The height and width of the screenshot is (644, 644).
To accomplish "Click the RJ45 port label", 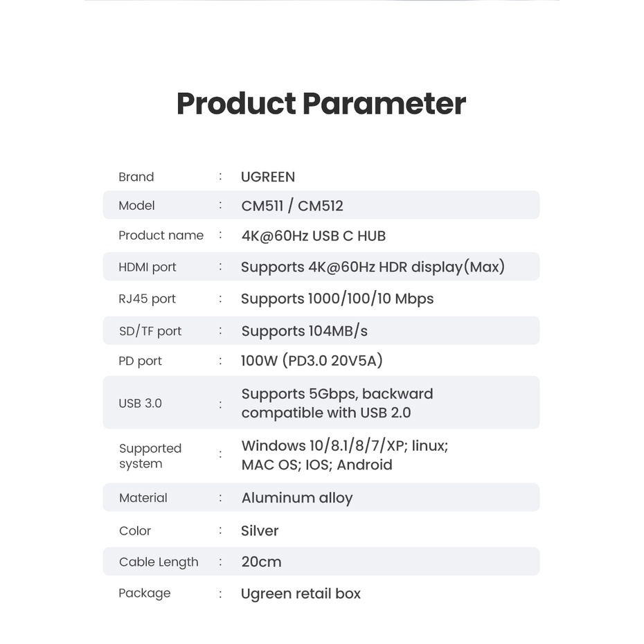I will coord(147,299).
